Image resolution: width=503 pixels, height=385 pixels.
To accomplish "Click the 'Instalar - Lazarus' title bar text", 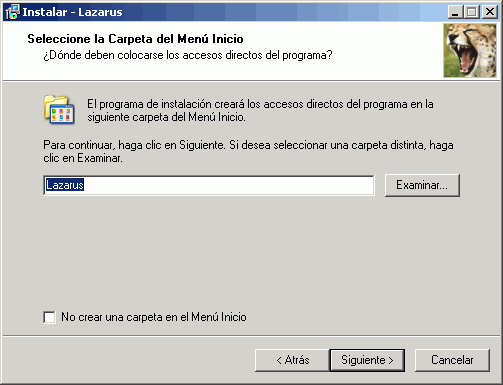I will (72, 12).
